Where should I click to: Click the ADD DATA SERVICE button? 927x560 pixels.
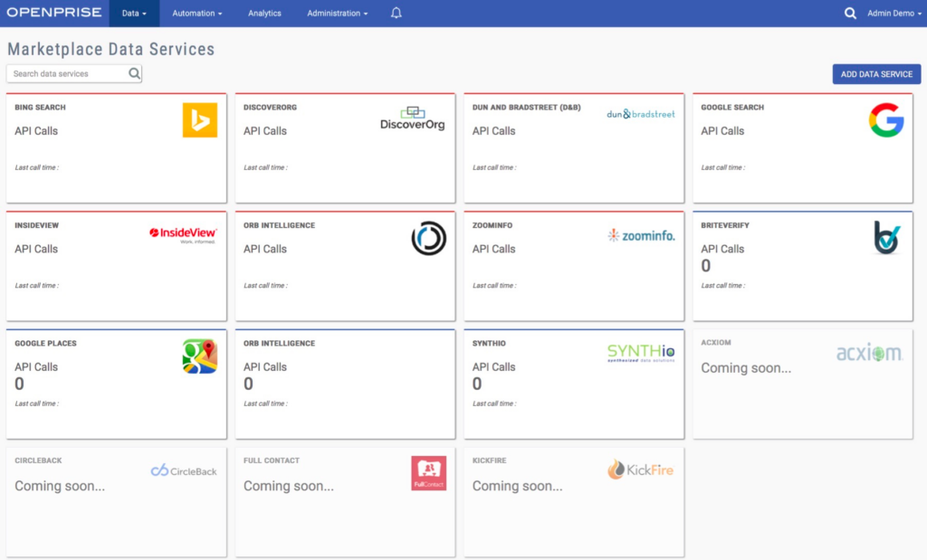pyautogui.click(x=876, y=73)
